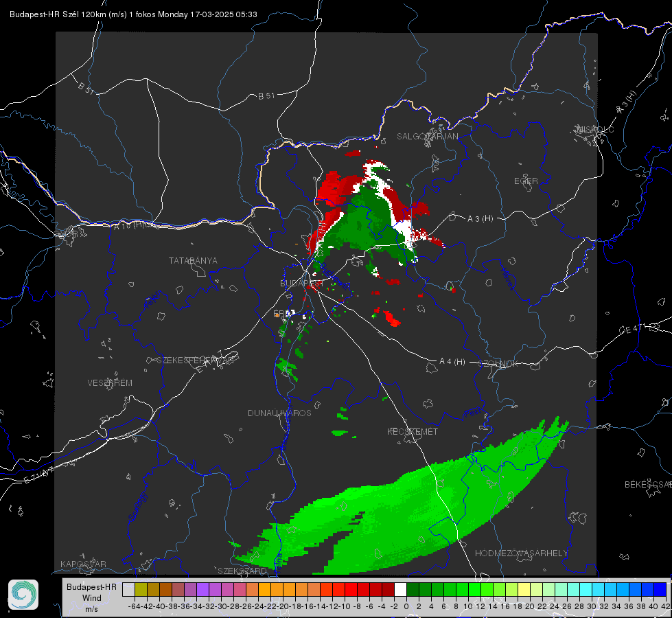
Task: Click the 'Budapest-HR Wind m/s' legend title
Action: tap(92, 597)
